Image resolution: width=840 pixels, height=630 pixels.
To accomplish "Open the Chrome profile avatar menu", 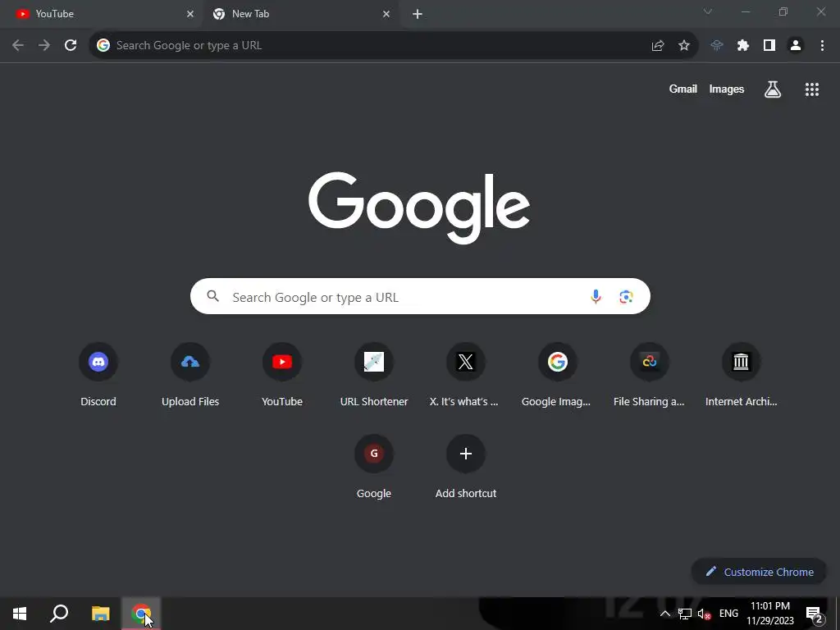I will click(796, 46).
